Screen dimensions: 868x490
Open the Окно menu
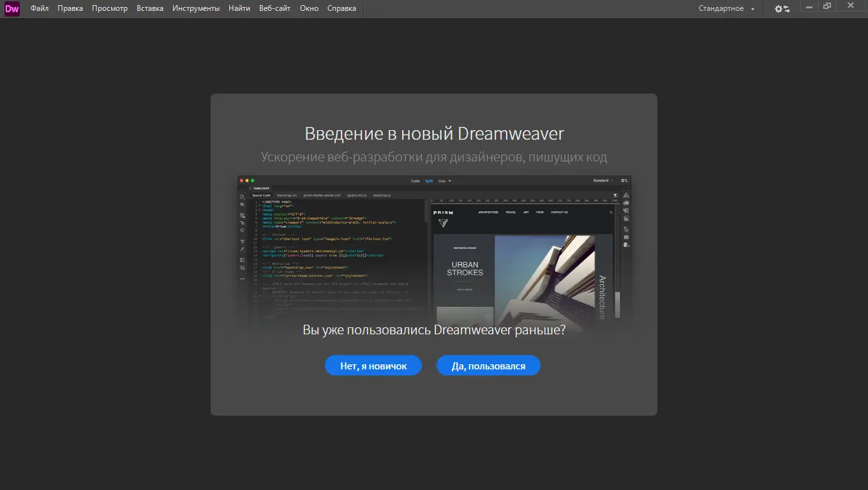(x=309, y=8)
